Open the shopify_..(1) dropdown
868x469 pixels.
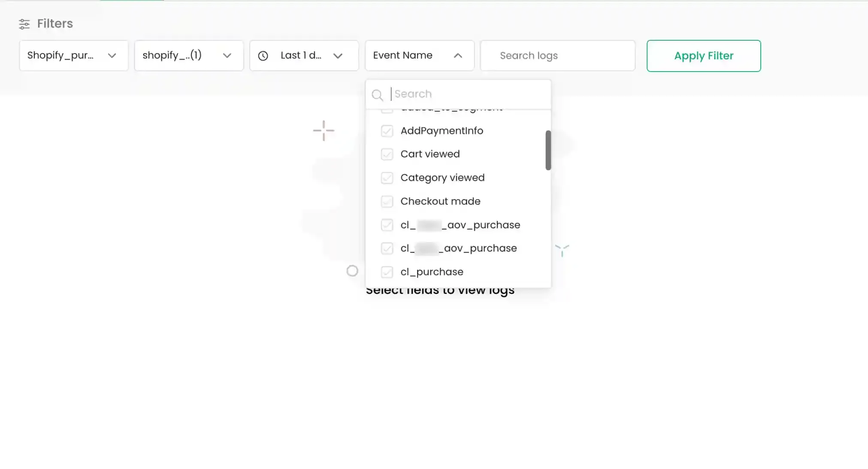[189, 56]
